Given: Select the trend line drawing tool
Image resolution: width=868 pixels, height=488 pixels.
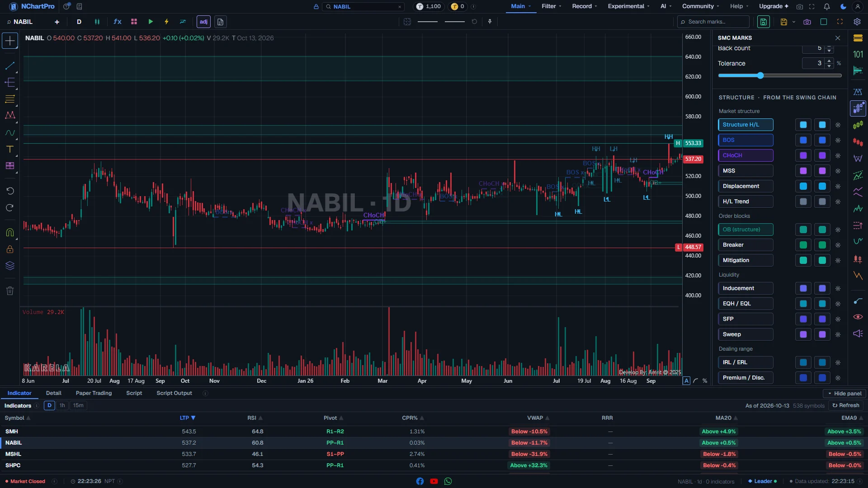Looking at the screenshot, I should coord(10,66).
